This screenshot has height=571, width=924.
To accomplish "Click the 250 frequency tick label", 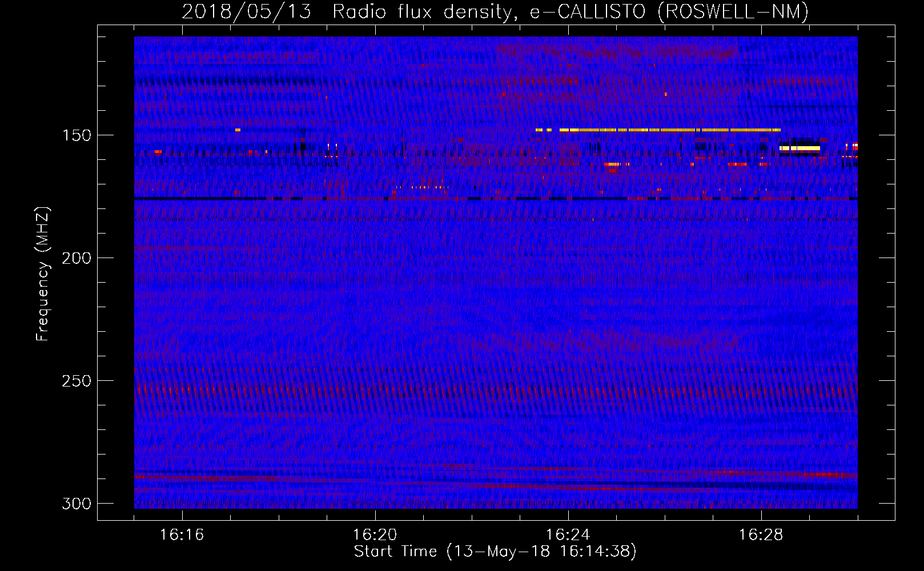I will (x=76, y=381).
